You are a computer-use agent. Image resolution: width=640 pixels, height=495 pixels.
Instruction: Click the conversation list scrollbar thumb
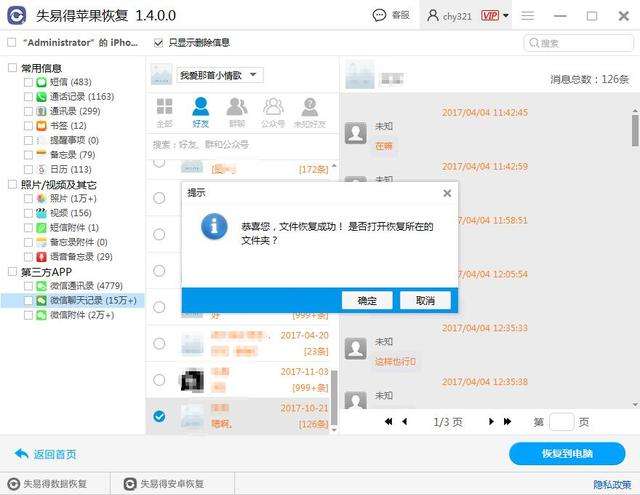(334, 397)
